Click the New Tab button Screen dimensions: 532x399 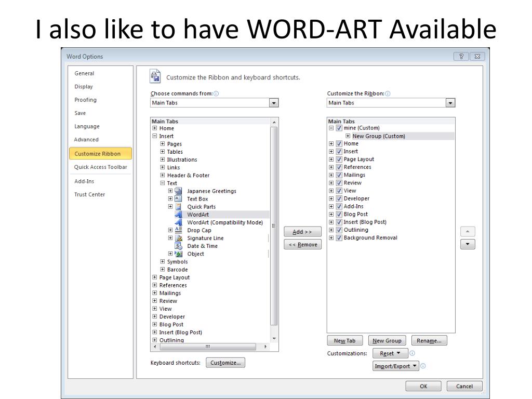tap(345, 341)
